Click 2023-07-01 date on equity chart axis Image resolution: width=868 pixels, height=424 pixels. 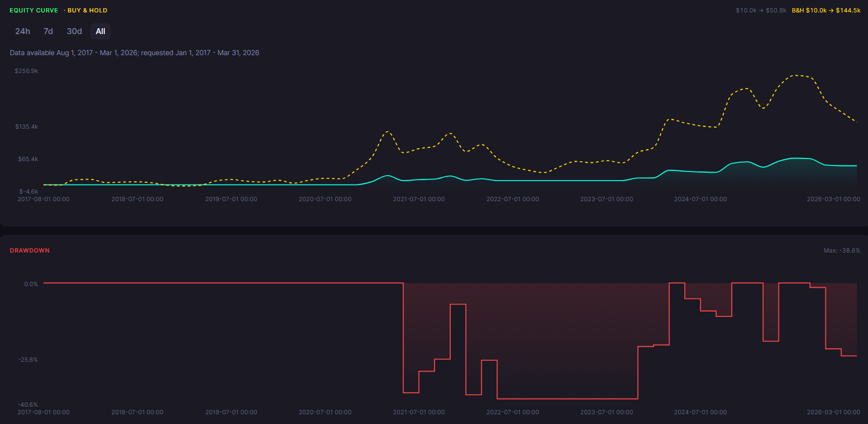(x=606, y=199)
